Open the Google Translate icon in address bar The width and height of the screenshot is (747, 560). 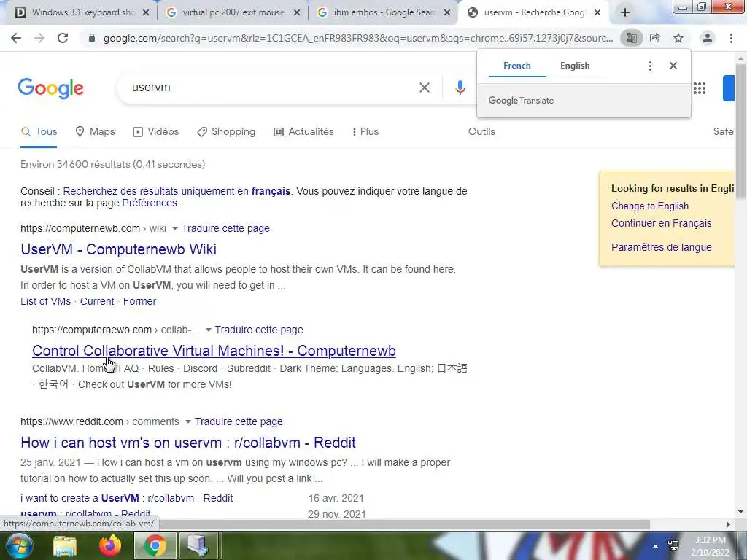point(631,38)
